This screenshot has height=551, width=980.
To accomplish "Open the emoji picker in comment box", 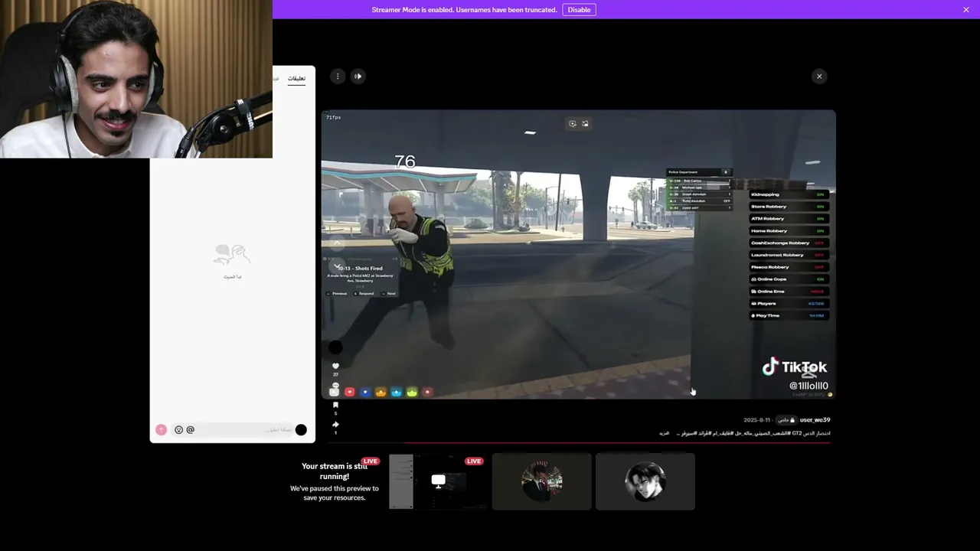I will tap(179, 430).
